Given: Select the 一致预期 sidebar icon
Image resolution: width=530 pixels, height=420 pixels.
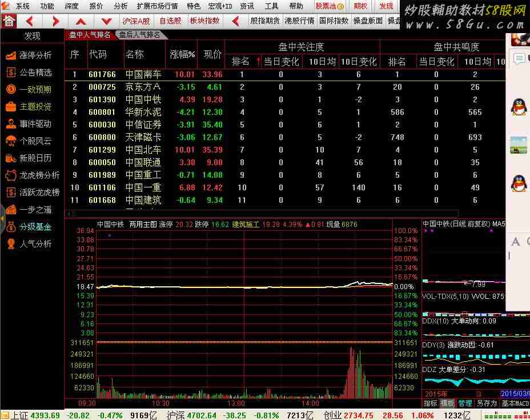Looking at the screenshot, I should (x=11, y=90).
